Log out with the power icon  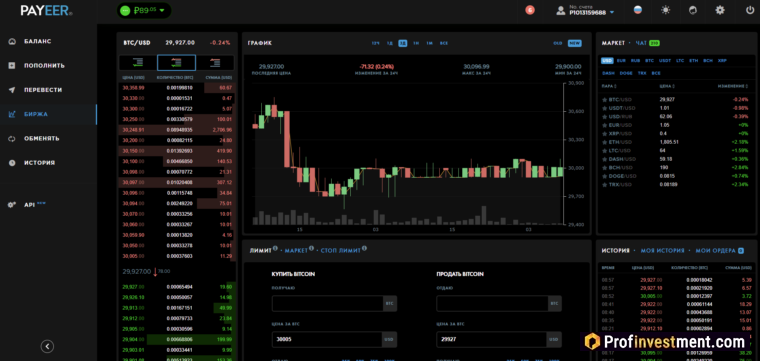[750, 10]
